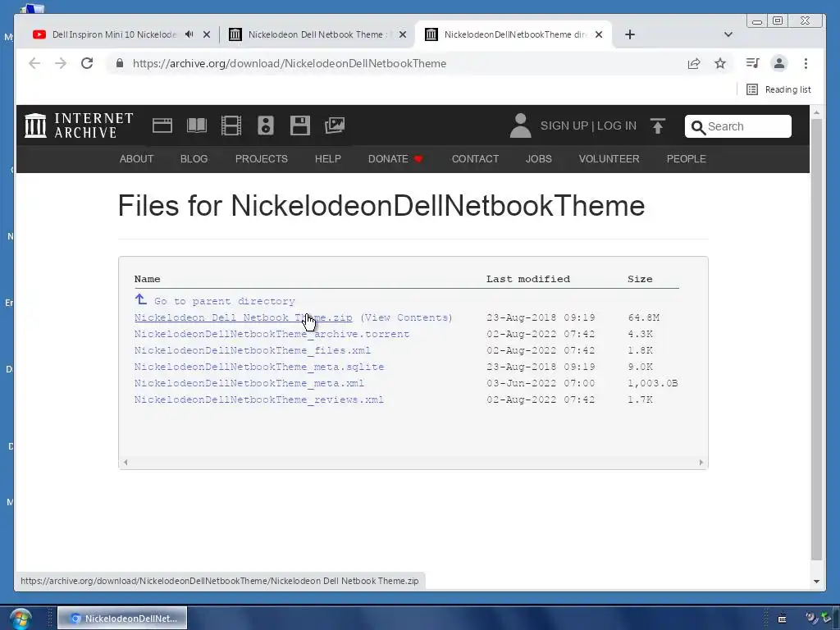
Task: Open the audio speaker icon
Action: [x=266, y=126]
